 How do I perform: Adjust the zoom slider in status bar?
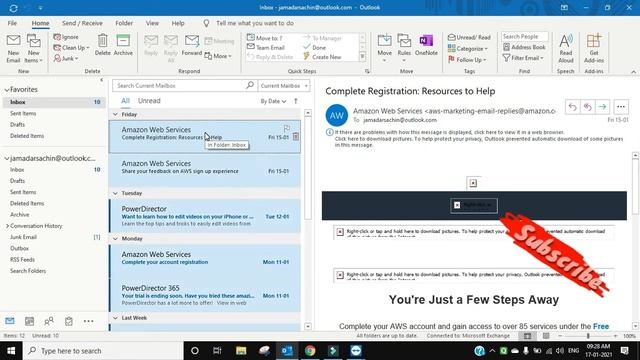click(588, 336)
